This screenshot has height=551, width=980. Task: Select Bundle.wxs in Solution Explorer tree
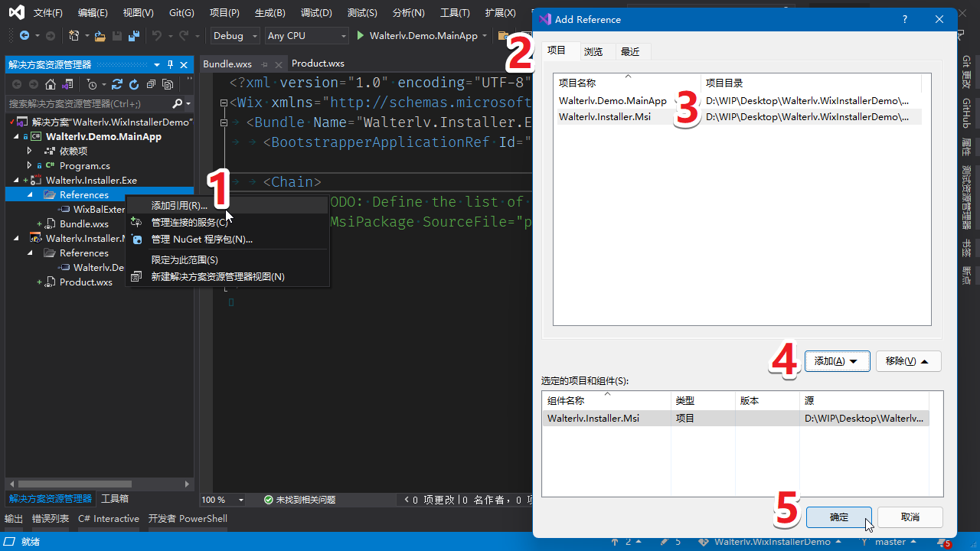[83, 224]
